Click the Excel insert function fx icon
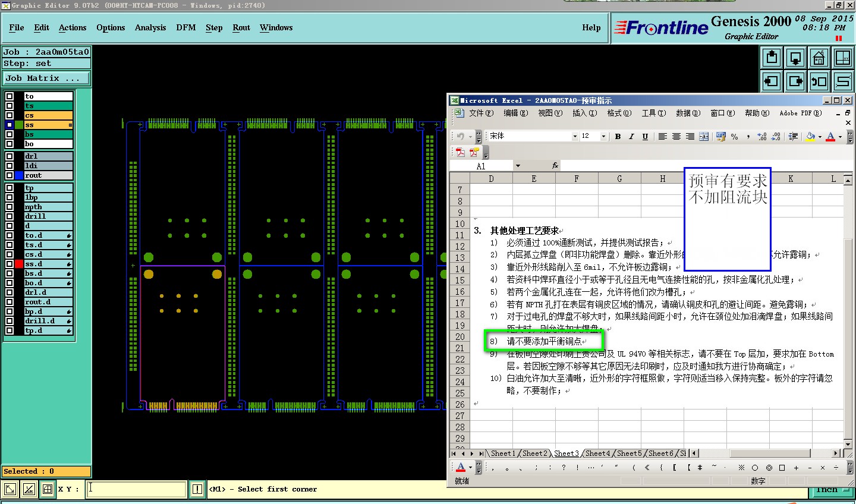Screen dimensions: 856x504 click(x=555, y=166)
